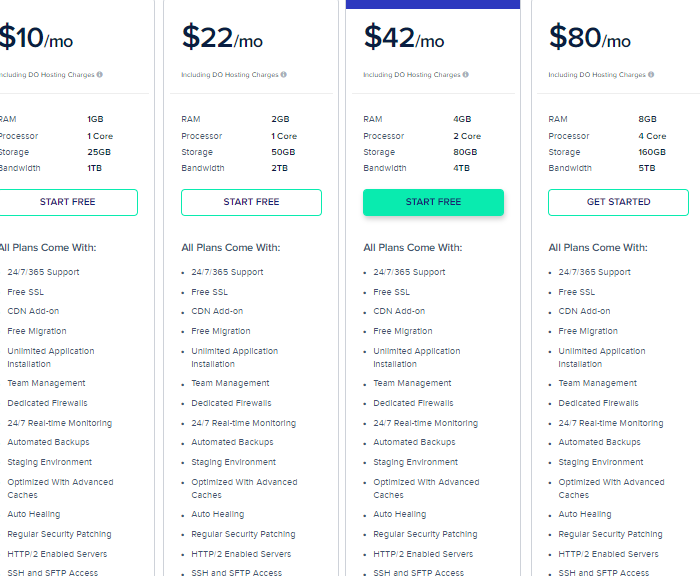Start free on the $10/mo plan
The height and width of the screenshot is (576, 700).
[67, 202]
